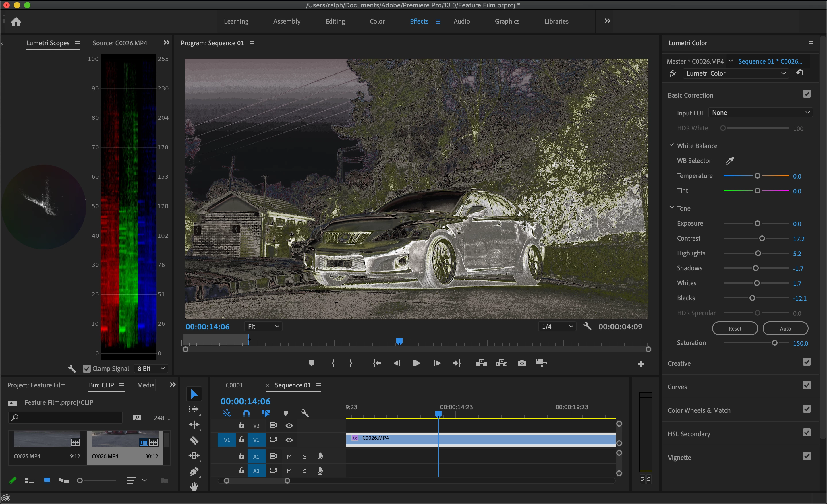
Task: Select the Hand tool
Action: pos(194,486)
